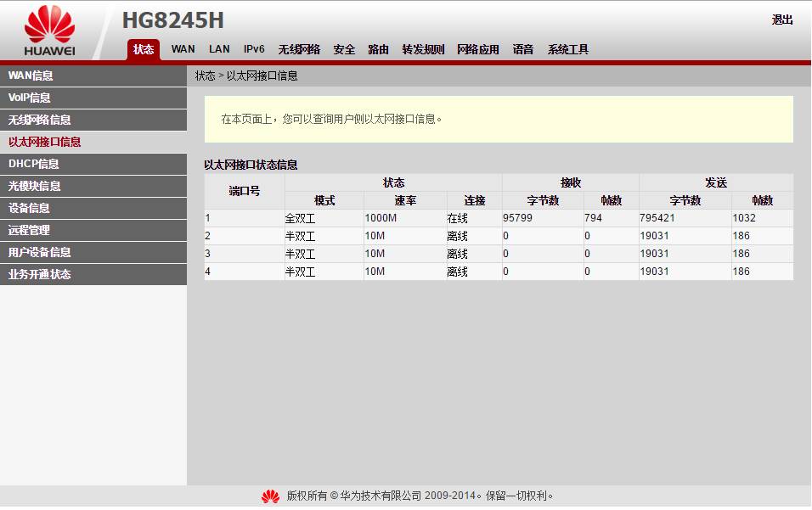This screenshot has width=812, height=510.
Task: Click the Huawei logo in the footer
Action: coord(269,496)
